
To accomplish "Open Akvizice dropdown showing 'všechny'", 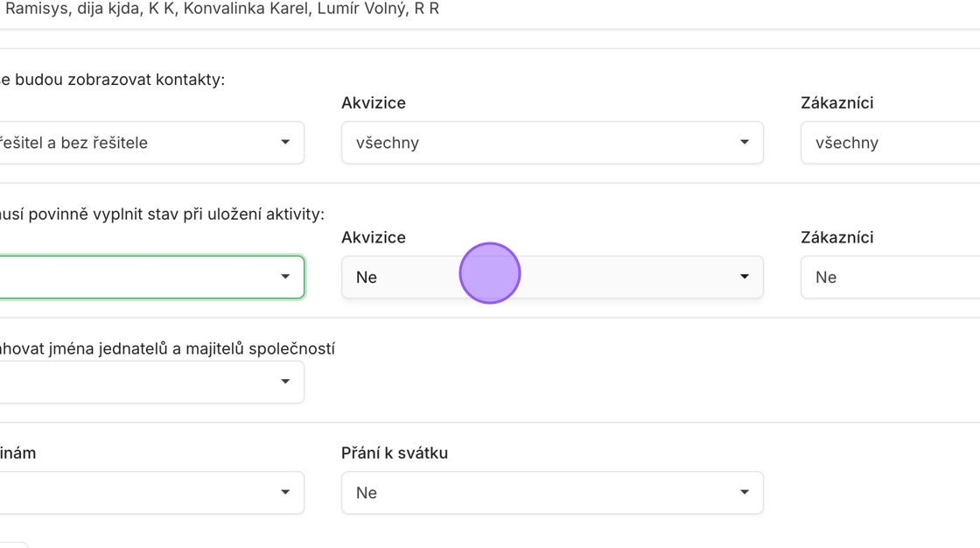I will pyautogui.click(x=552, y=143).
